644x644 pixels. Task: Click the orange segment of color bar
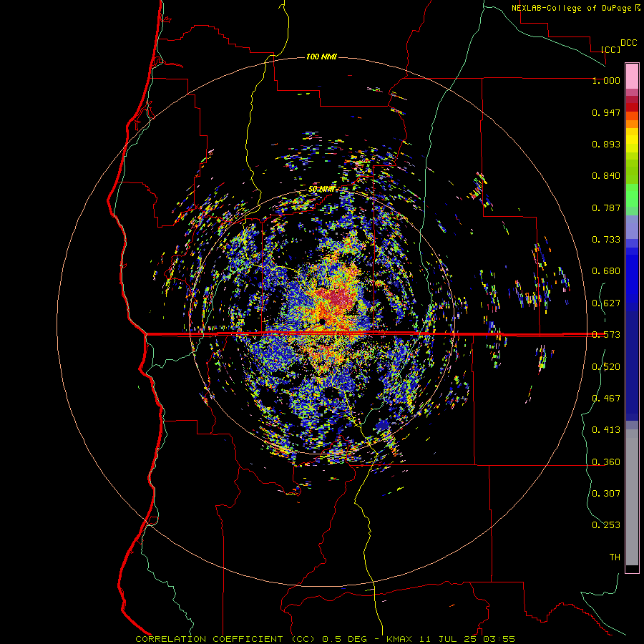pos(632,124)
